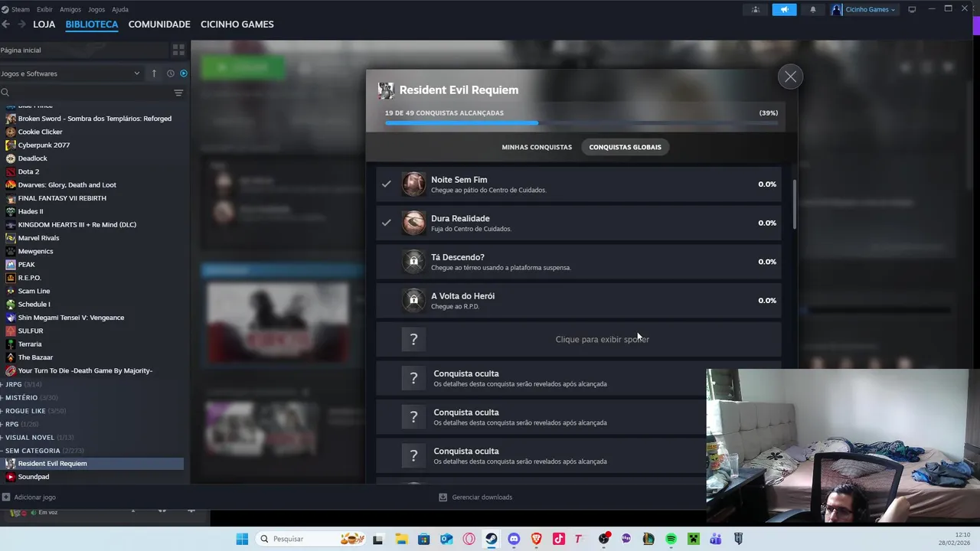Click Adicionar jogo at the bottom
The width and height of the screenshot is (980, 551).
click(29, 497)
